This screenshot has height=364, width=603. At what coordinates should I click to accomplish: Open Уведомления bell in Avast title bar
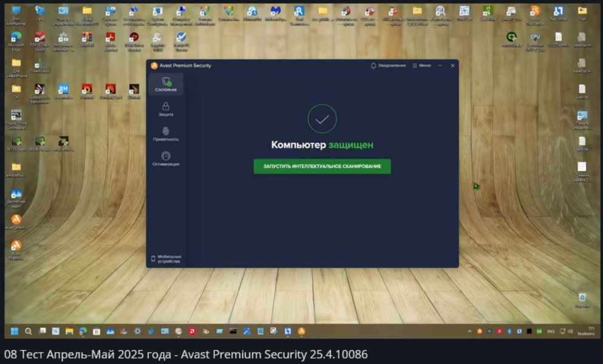click(388, 66)
